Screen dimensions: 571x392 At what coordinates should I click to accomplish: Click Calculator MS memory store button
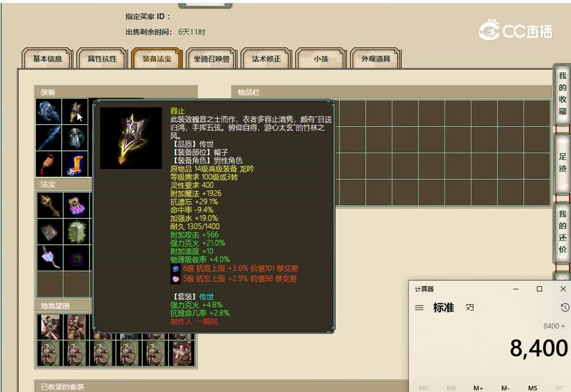coord(532,388)
